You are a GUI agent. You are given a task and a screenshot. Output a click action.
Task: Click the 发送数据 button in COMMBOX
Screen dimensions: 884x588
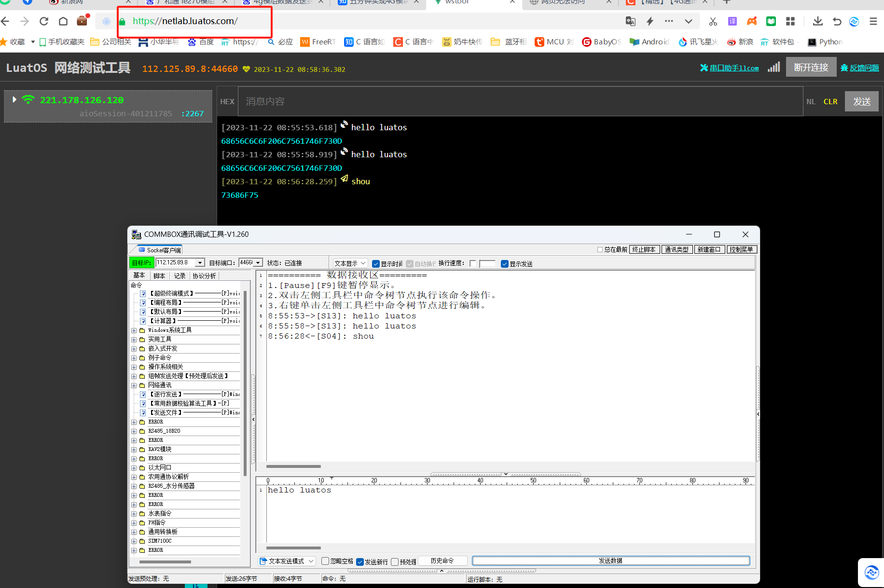tap(611, 561)
